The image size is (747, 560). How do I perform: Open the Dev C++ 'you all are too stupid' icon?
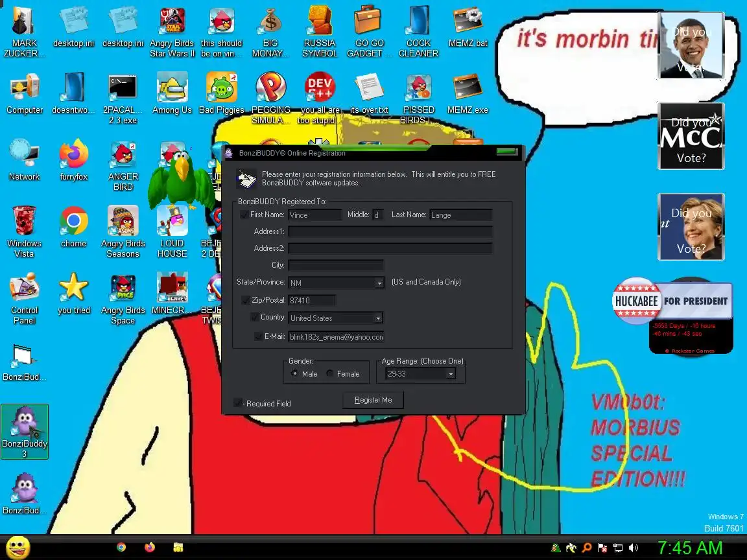pyautogui.click(x=320, y=99)
